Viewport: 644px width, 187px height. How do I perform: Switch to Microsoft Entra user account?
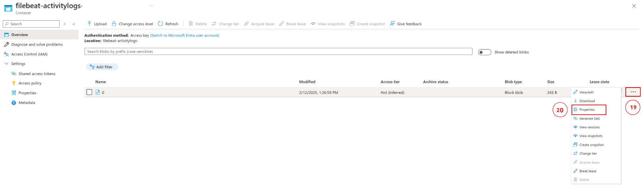click(x=185, y=35)
